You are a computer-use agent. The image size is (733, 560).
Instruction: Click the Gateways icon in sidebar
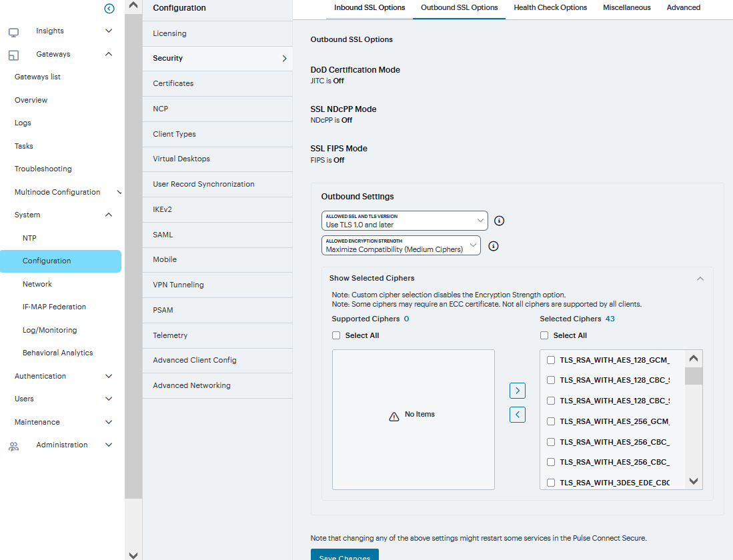[x=13, y=55]
